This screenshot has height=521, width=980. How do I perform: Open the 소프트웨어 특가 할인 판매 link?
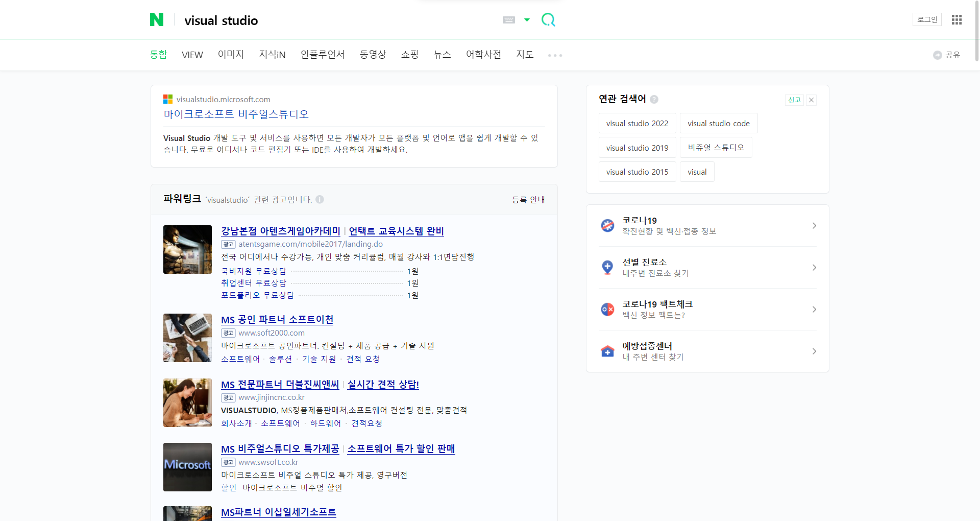pos(401,449)
